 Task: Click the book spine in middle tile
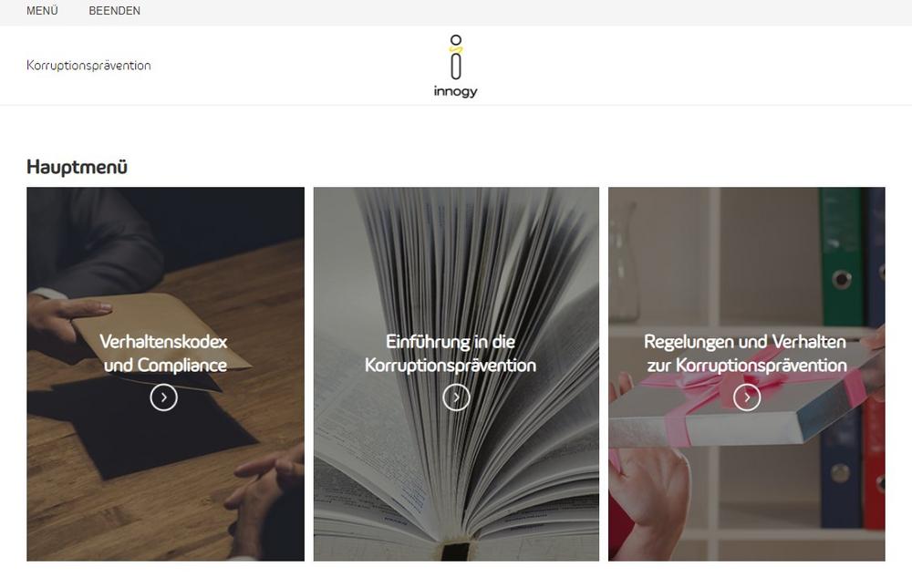tap(455, 551)
